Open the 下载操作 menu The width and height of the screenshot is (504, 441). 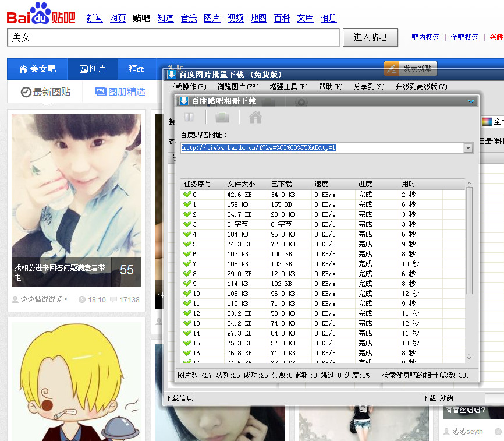[x=187, y=87]
